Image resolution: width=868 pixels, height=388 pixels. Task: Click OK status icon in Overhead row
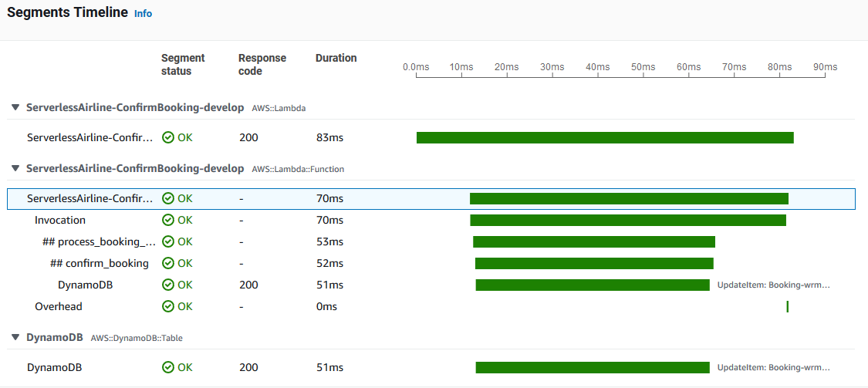[x=168, y=306]
